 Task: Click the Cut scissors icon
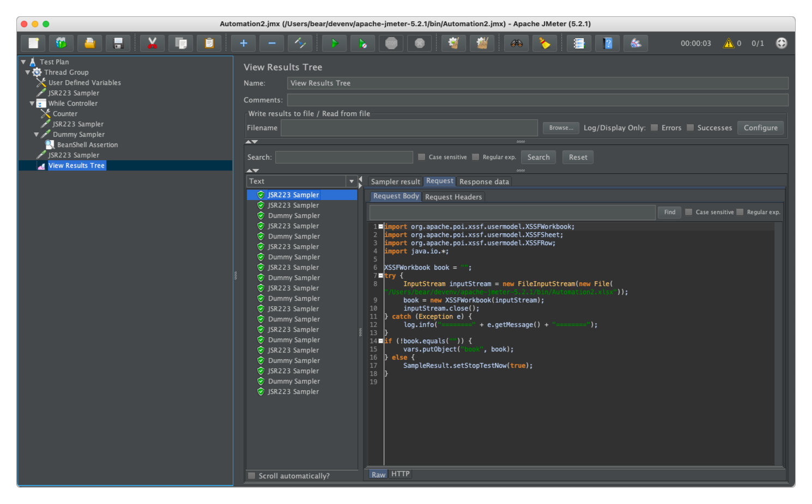click(153, 43)
